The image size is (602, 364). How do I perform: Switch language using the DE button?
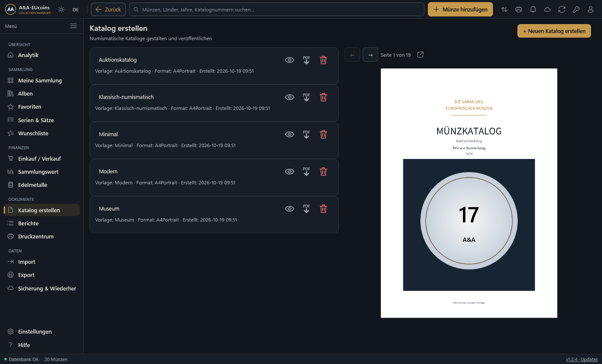(x=76, y=9)
